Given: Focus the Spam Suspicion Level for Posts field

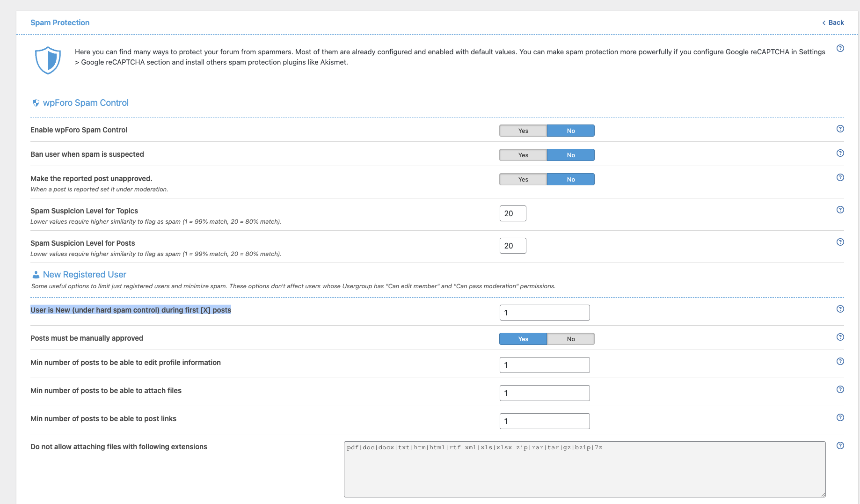Looking at the screenshot, I should (512, 246).
